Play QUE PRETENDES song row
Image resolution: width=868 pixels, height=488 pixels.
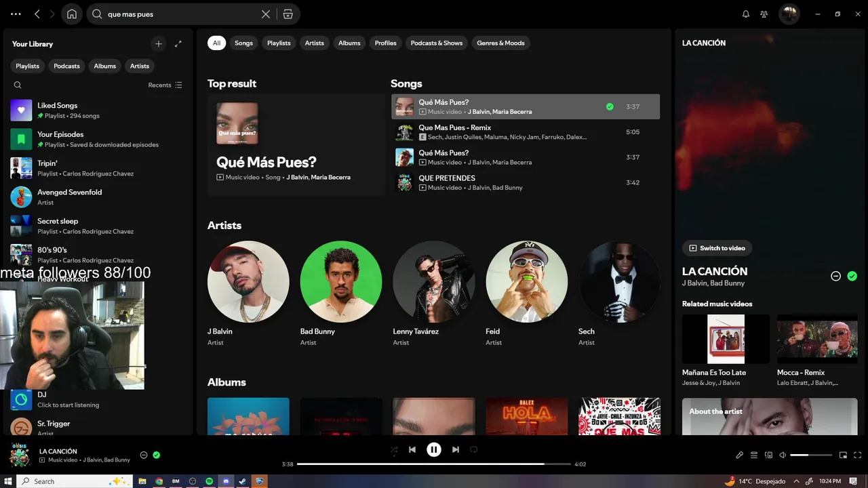point(526,183)
